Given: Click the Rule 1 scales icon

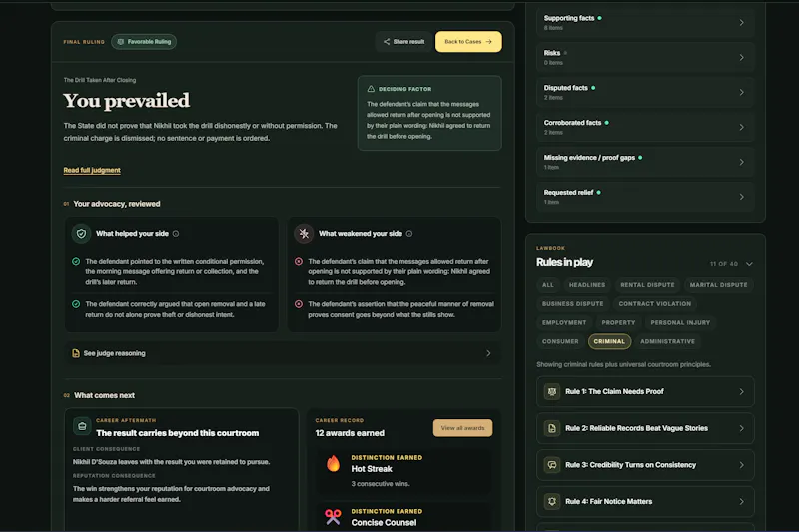Looking at the screenshot, I should pyautogui.click(x=552, y=391).
